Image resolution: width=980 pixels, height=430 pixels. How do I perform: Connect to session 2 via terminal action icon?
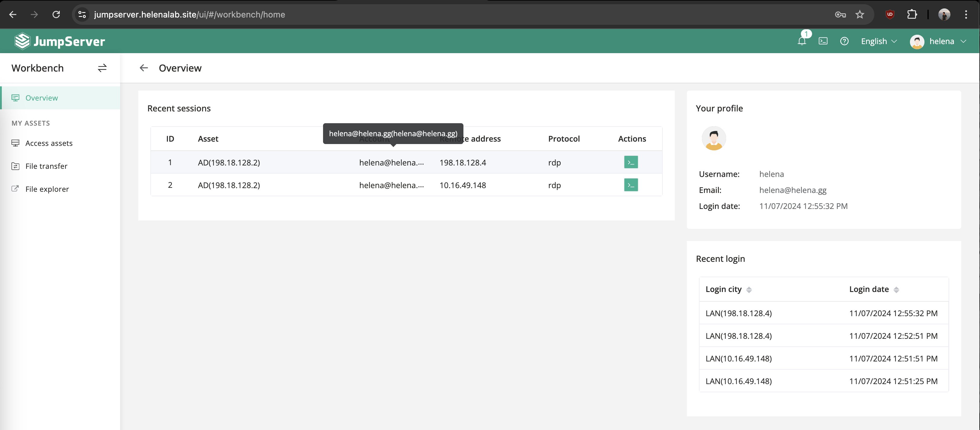point(631,185)
